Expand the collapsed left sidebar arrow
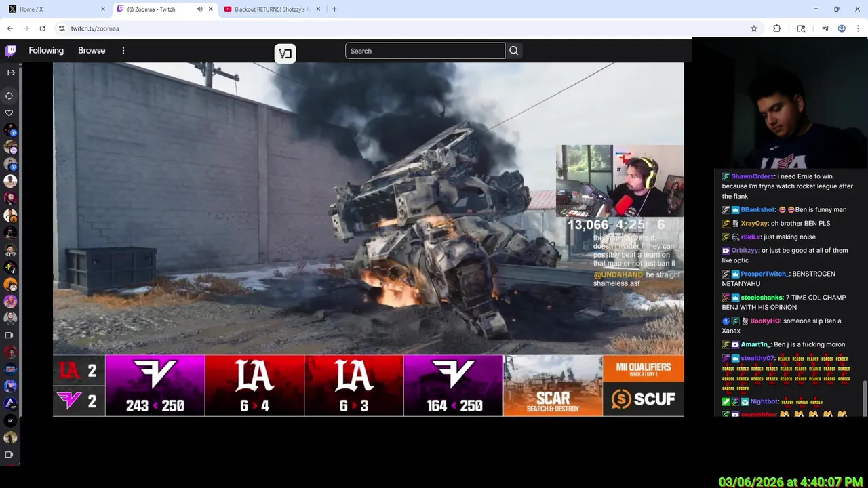This screenshot has width=868, height=488. tap(11, 73)
